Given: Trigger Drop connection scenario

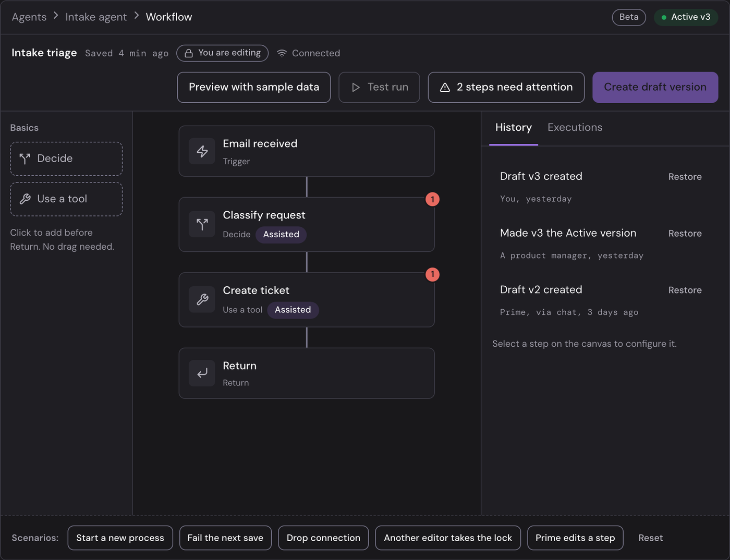Looking at the screenshot, I should 323,538.
